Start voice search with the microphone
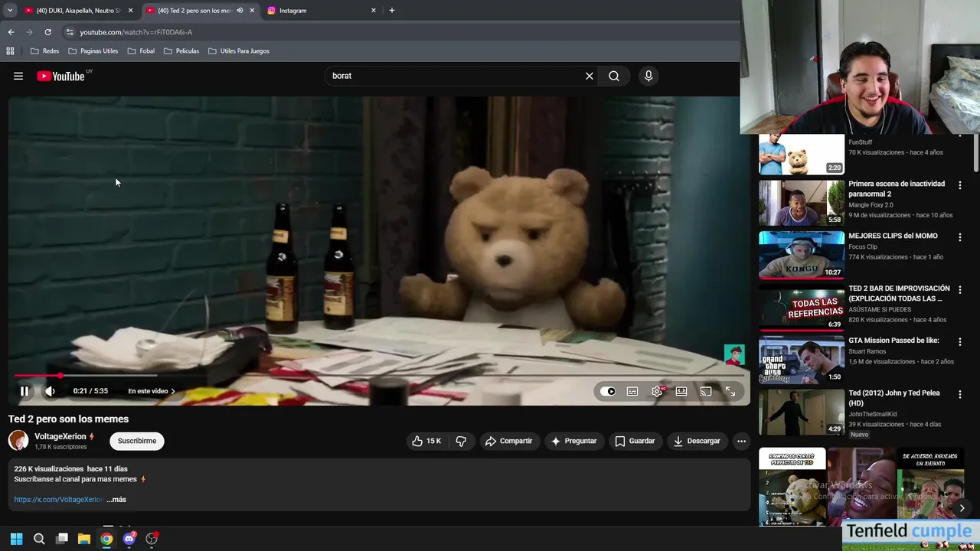Viewport: 980px width, 551px height. pyautogui.click(x=648, y=76)
